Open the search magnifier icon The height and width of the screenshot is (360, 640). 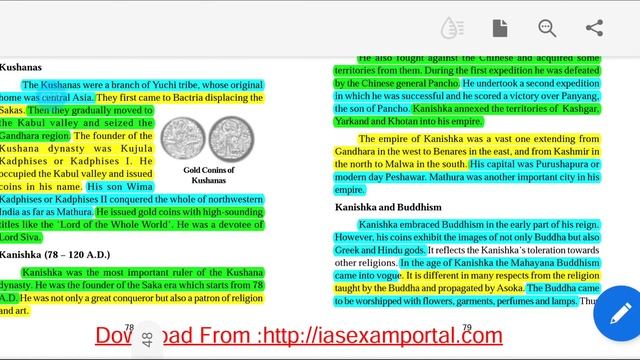[x=547, y=29]
